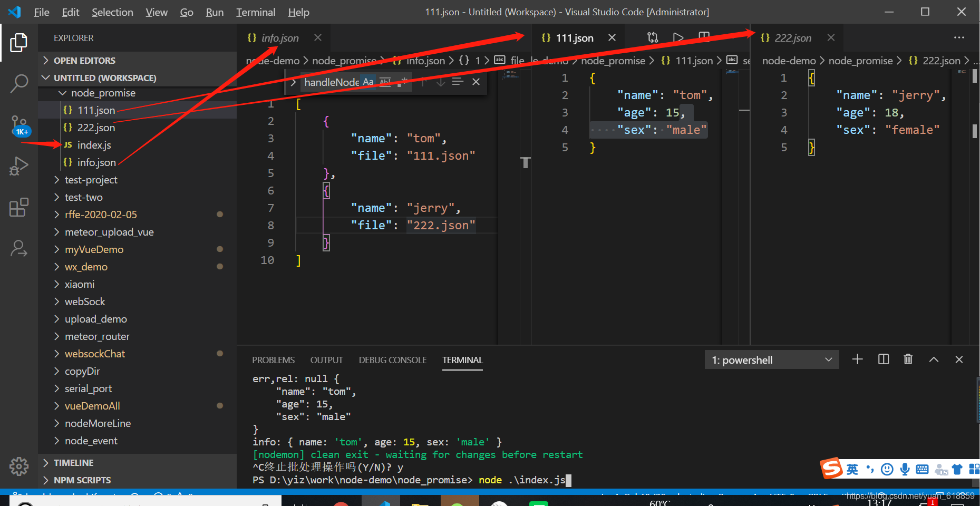This screenshot has height=506, width=980.
Task: Open the Sogou soft keyboard icon
Action: pos(922,469)
